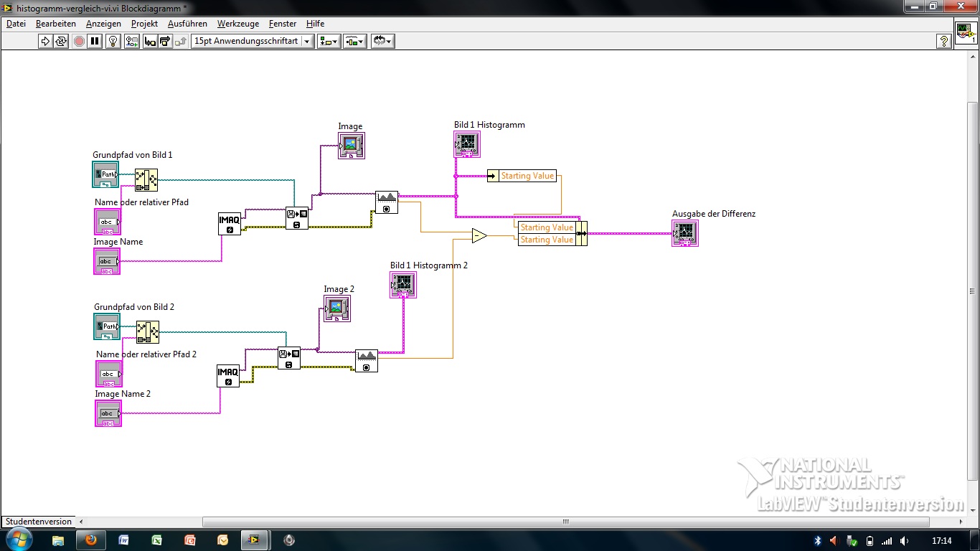Select the Grundpfad von Bild 1 path control
This screenshot has width=980, height=551.
coord(106,174)
